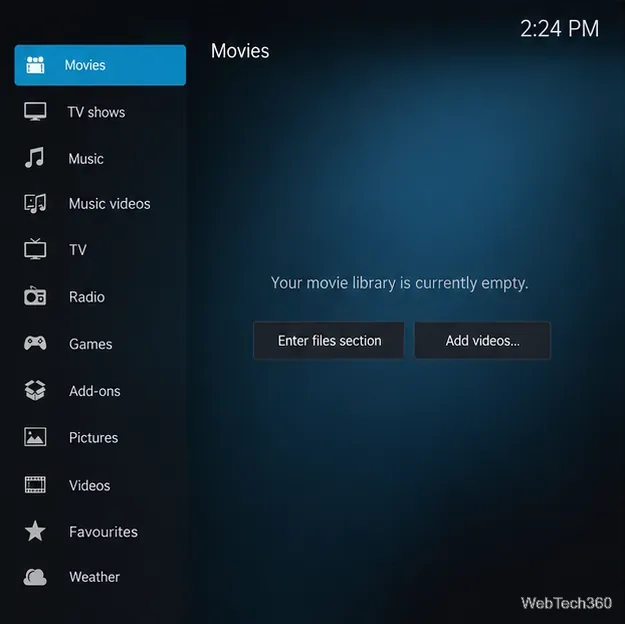Image resolution: width=625 pixels, height=624 pixels.
Task: Click 'Your movie library is currently empty.' text
Action: click(399, 283)
